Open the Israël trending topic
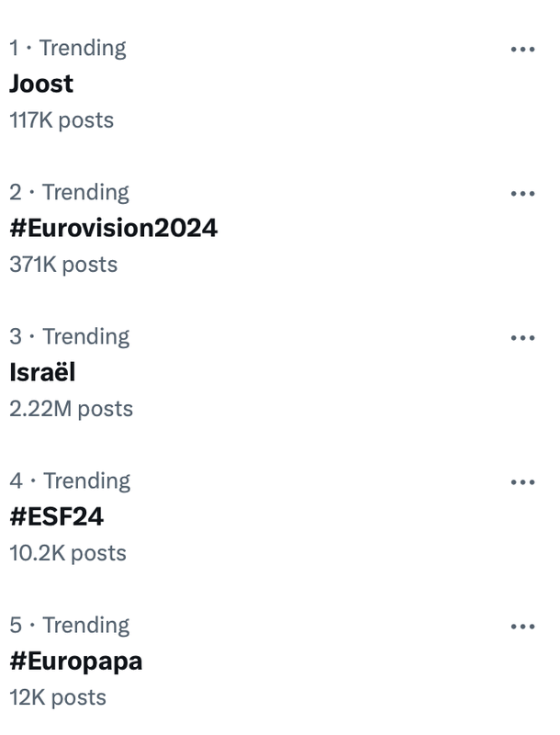This screenshot has height=735, width=560. pyautogui.click(x=42, y=372)
